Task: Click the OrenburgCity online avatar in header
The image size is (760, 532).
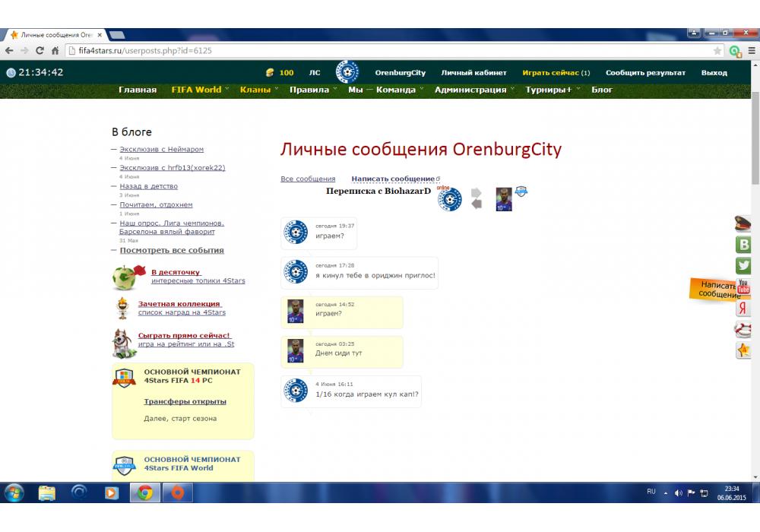Action: pyautogui.click(x=450, y=199)
